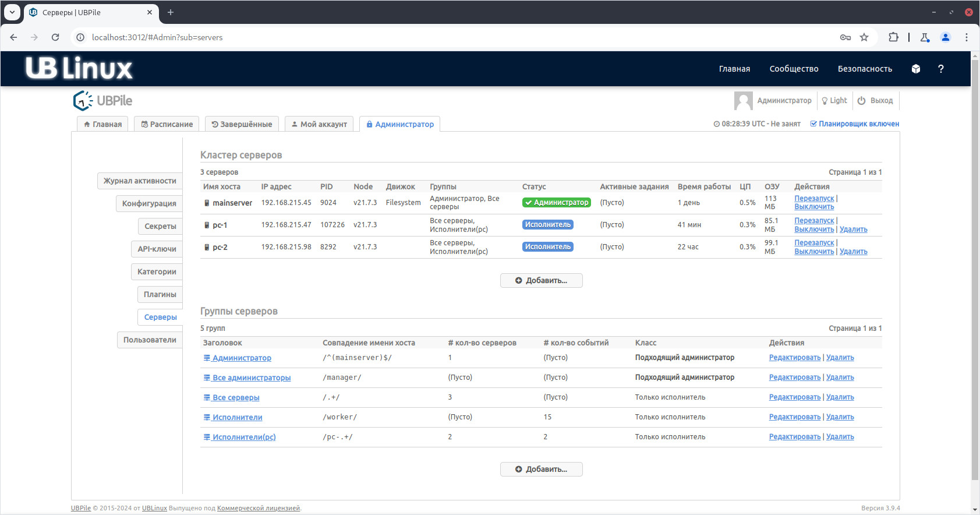Open Категории sidebar section
980x515 pixels.
[157, 271]
